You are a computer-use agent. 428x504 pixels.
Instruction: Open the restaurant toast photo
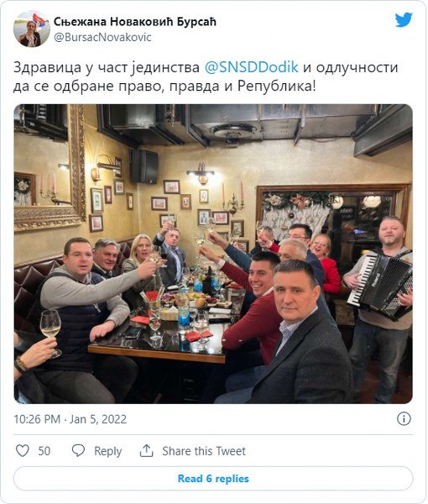click(x=213, y=254)
